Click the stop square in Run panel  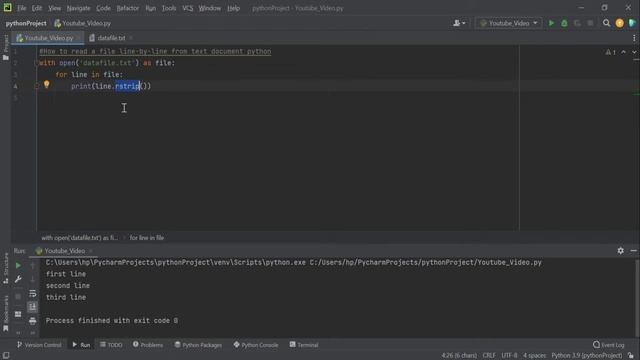tap(18, 297)
